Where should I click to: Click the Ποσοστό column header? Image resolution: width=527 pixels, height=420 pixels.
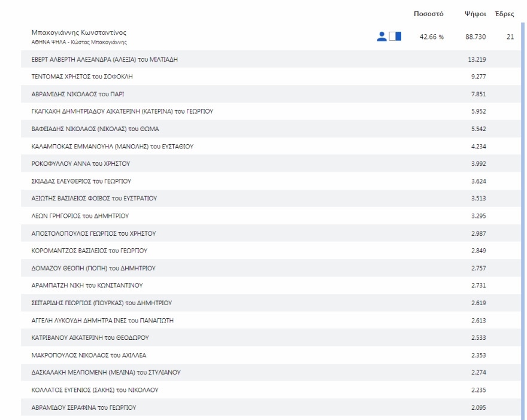pos(428,14)
